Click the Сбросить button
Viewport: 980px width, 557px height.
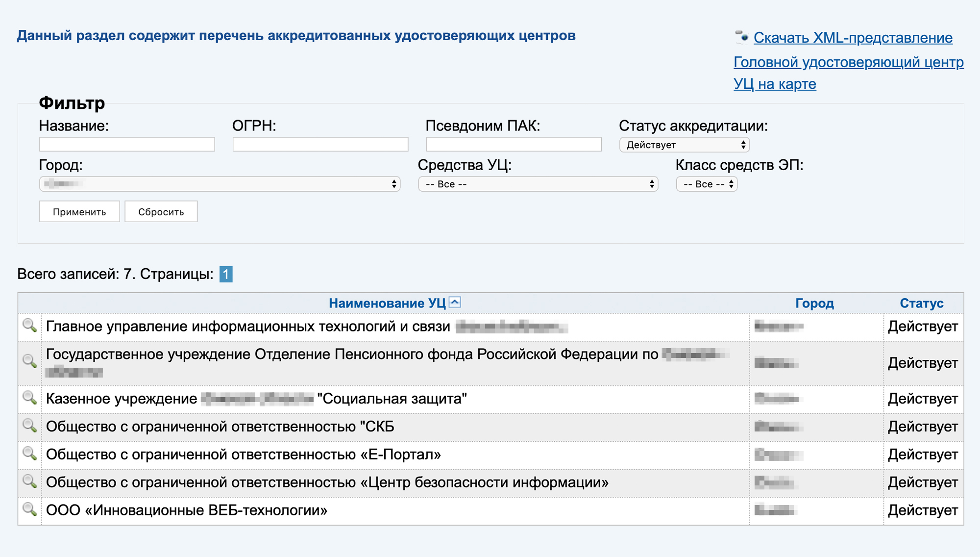point(161,211)
